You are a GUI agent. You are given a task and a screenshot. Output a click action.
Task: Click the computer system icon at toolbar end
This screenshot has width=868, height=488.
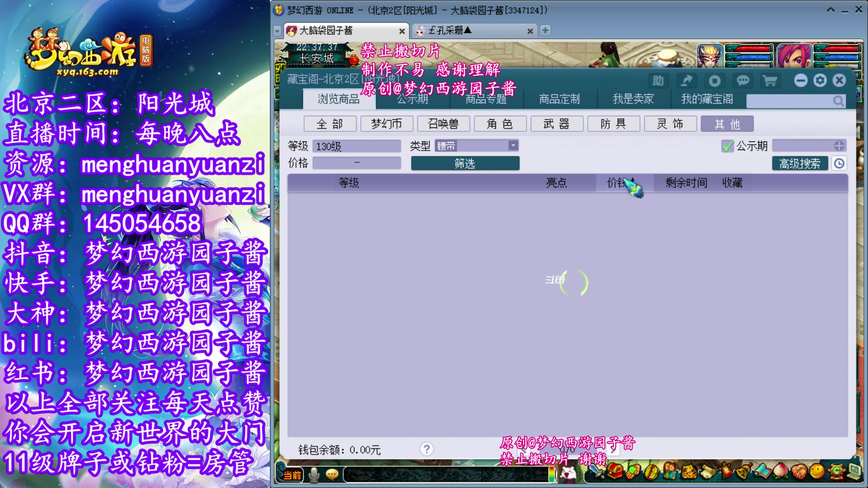click(x=854, y=471)
